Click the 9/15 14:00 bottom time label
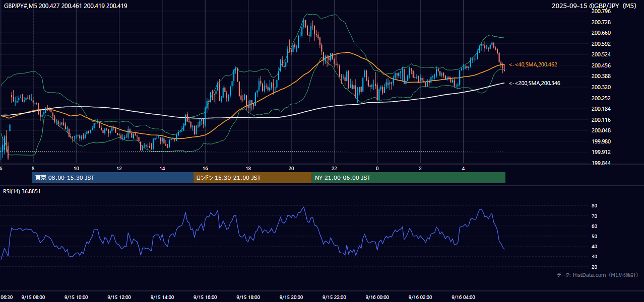The width and height of the screenshot is (644, 302). [x=162, y=297]
